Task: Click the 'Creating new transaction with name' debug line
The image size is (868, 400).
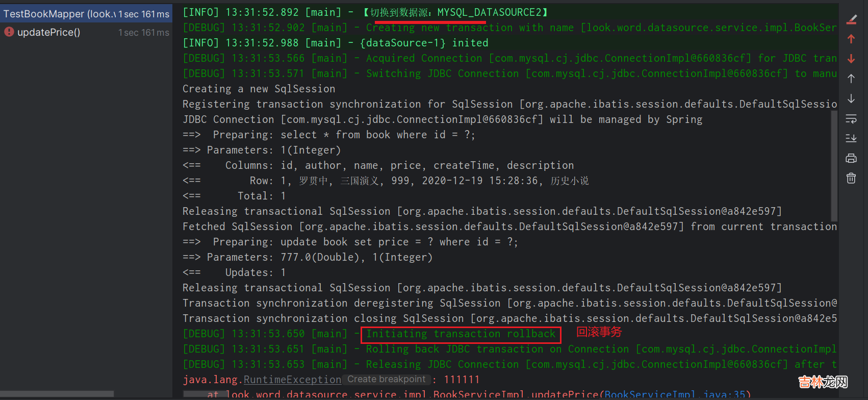Action: point(510,28)
